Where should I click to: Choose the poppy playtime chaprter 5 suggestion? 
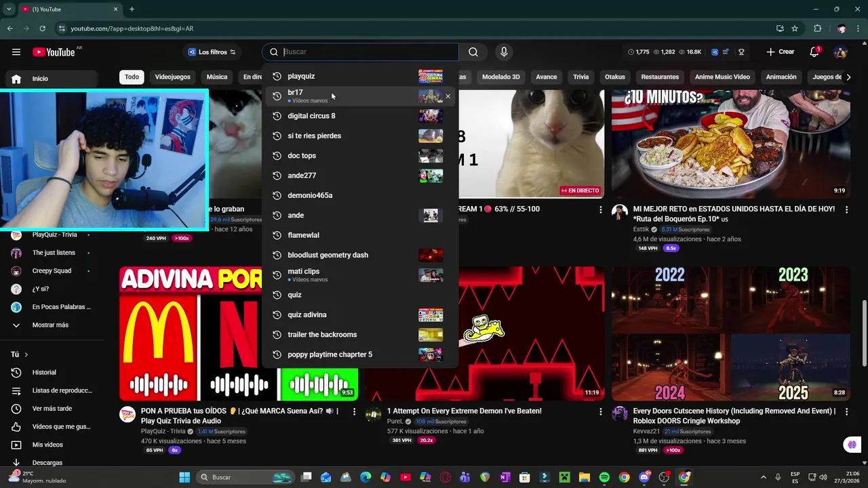tap(360, 354)
